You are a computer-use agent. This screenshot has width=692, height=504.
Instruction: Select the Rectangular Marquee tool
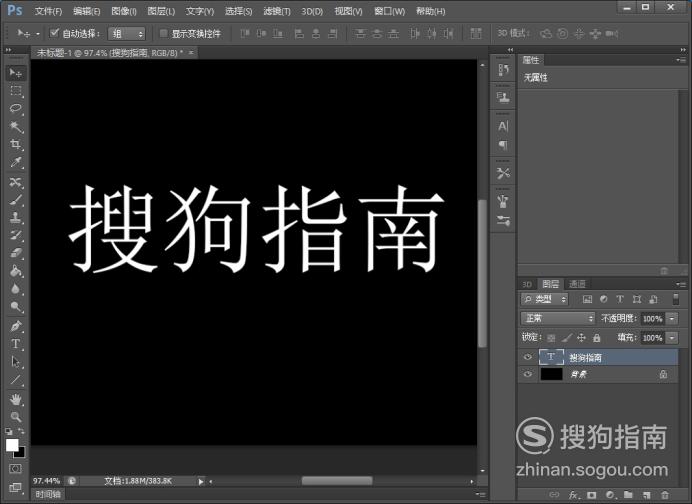(x=16, y=91)
